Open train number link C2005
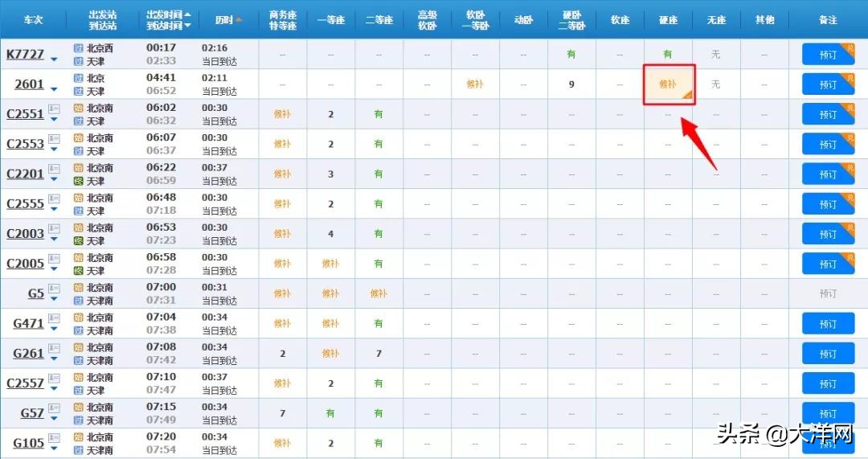 (x=25, y=264)
